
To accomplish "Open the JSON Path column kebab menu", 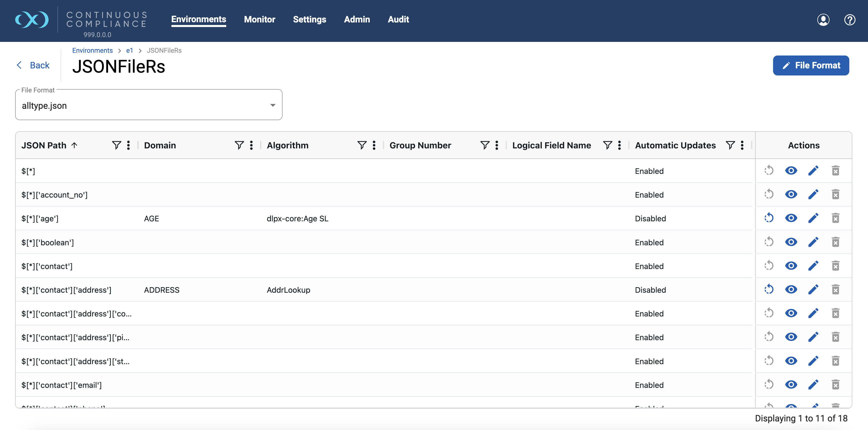I will tap(128, 145).
